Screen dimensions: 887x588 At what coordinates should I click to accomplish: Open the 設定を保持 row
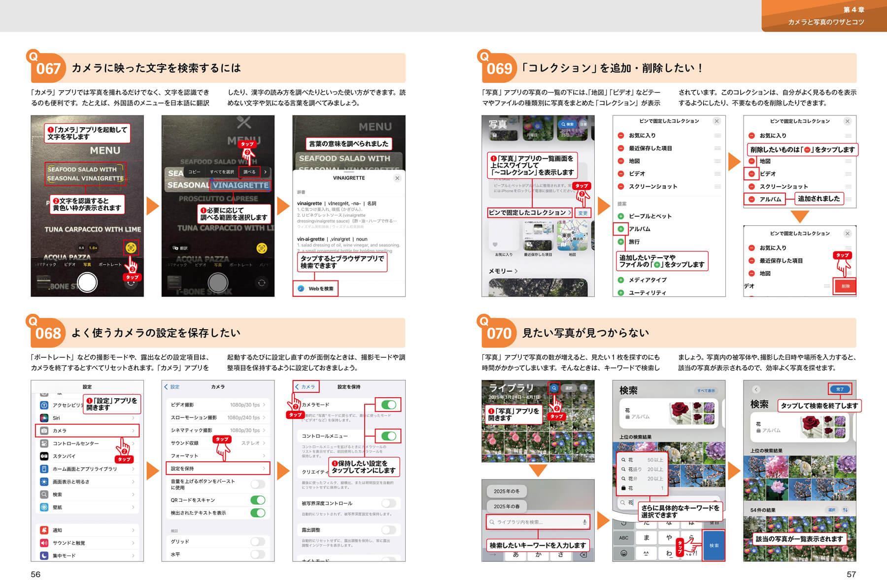218,469
